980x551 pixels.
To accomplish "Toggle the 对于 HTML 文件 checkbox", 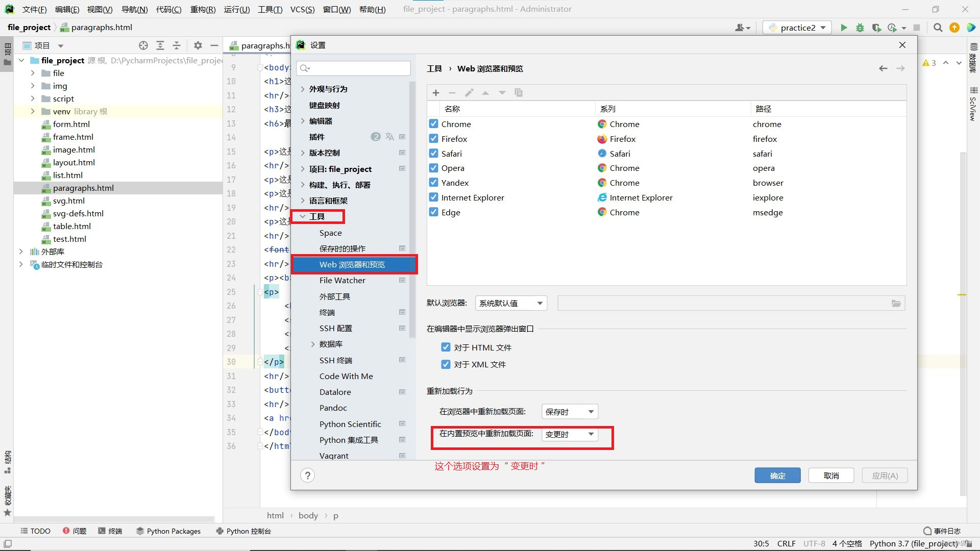I will click(x=446, y=347).
